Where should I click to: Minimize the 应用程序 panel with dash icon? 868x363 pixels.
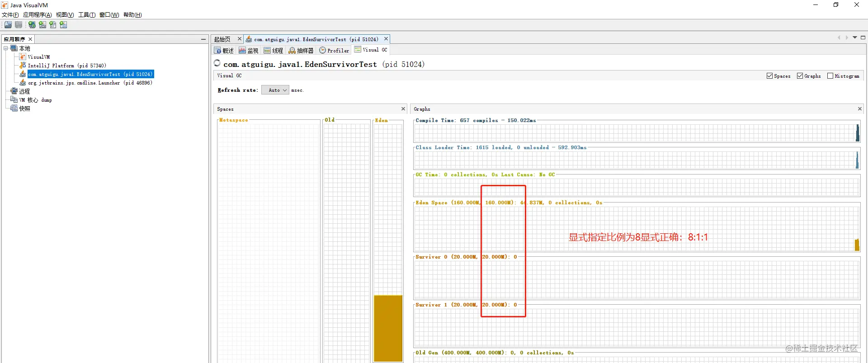point(203,39)
